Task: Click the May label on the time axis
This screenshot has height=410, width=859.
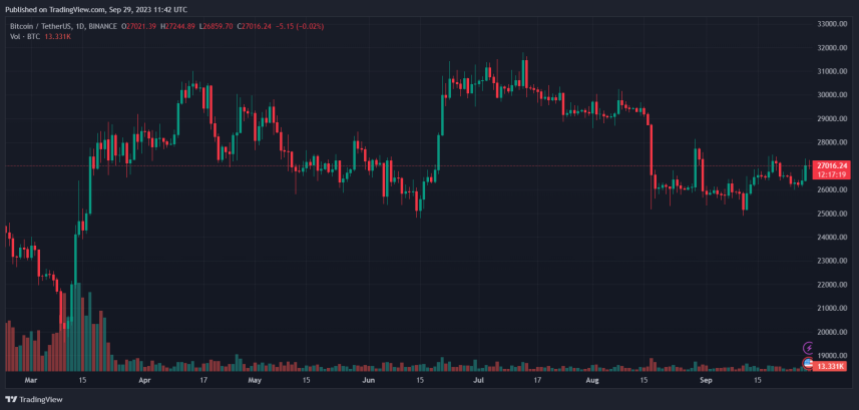Action: (255, 380)
